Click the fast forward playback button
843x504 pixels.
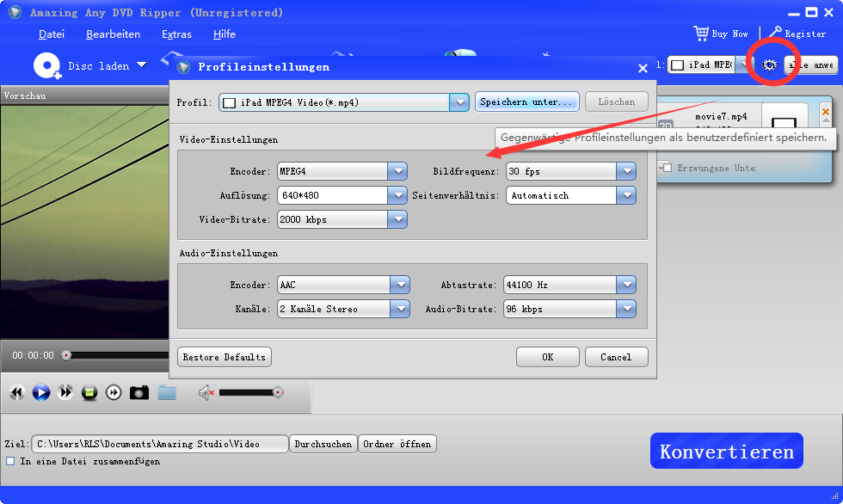[x=65, y=393]
